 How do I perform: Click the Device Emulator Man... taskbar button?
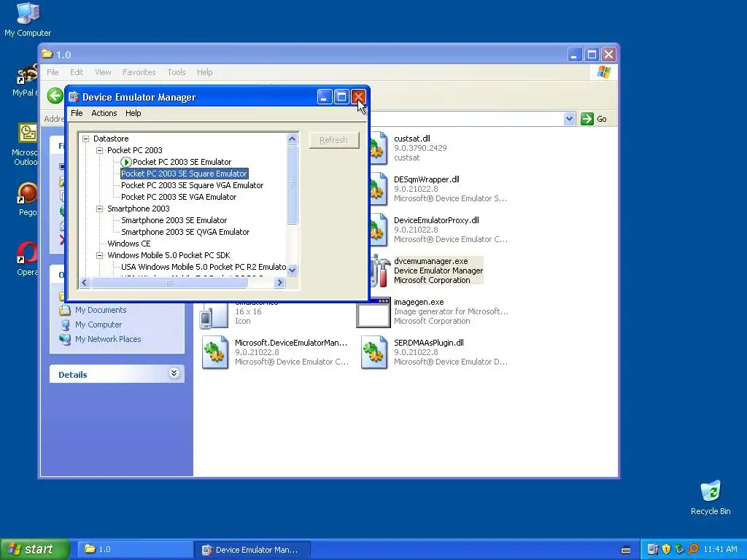[252, 549]
